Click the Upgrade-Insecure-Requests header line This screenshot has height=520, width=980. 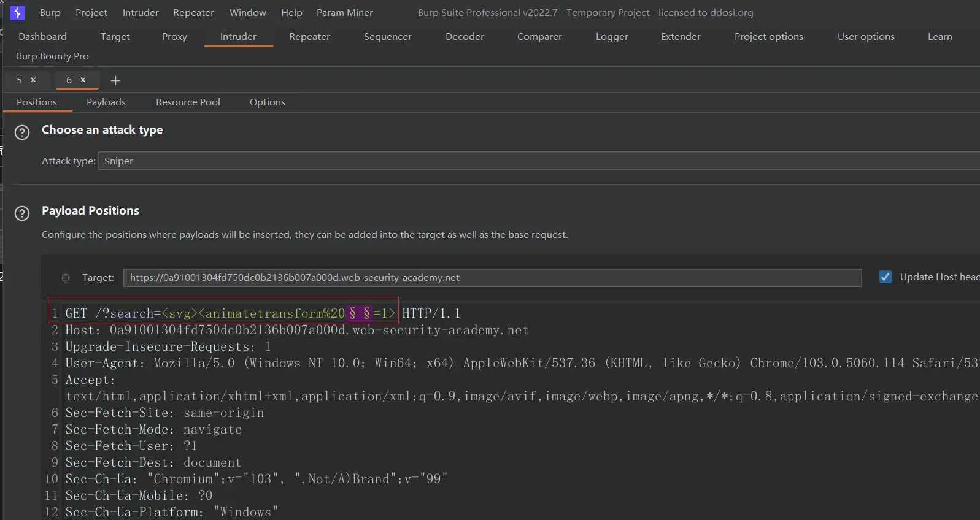tap(168, 346)
